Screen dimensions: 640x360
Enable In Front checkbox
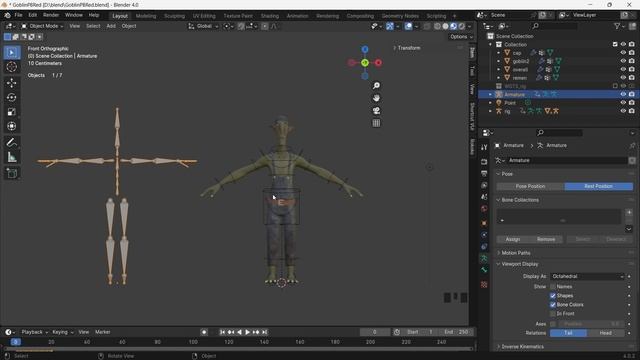point(553,314)
